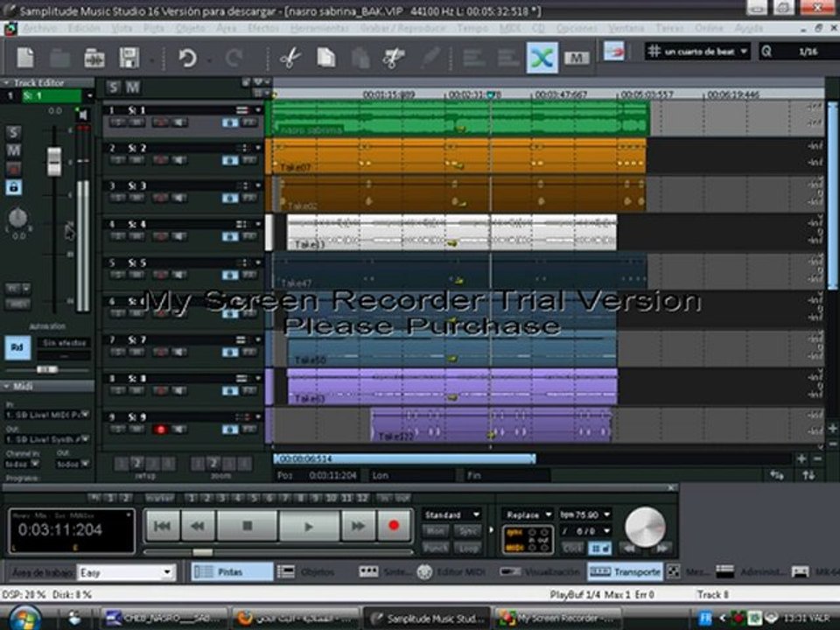Click the metronome icon beside the Click button
Viewport: 840px width, 630px height.
coord(599,548)
